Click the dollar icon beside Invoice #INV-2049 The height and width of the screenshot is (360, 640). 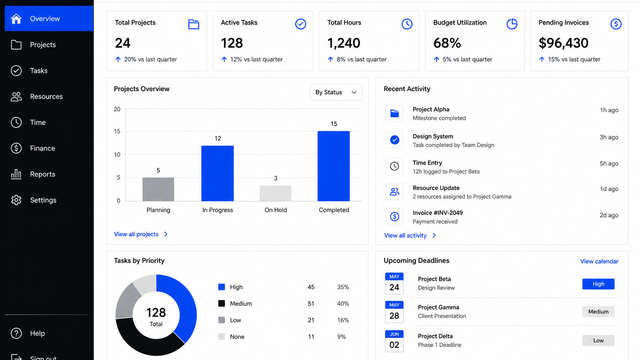(x=394, y=217)
